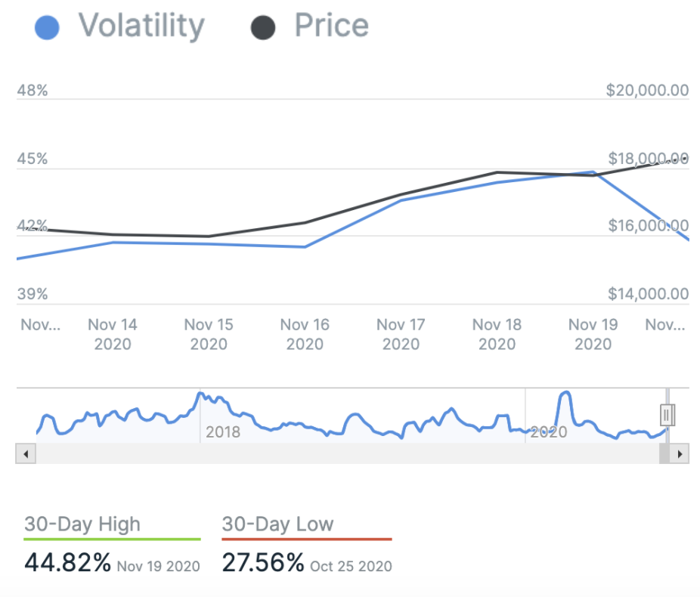
Task: Click the scrollbar thumb at the far right
Action: 663,454
